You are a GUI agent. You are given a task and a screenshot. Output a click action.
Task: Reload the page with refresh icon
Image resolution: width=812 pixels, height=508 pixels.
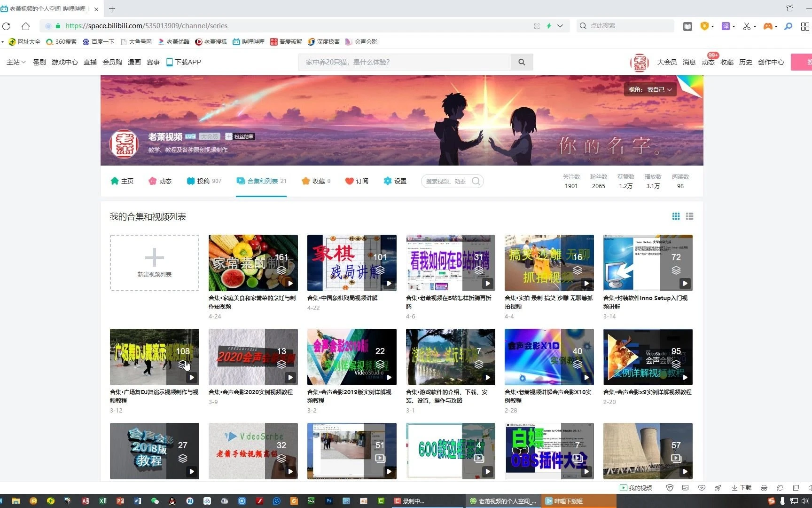coord(6,26)
